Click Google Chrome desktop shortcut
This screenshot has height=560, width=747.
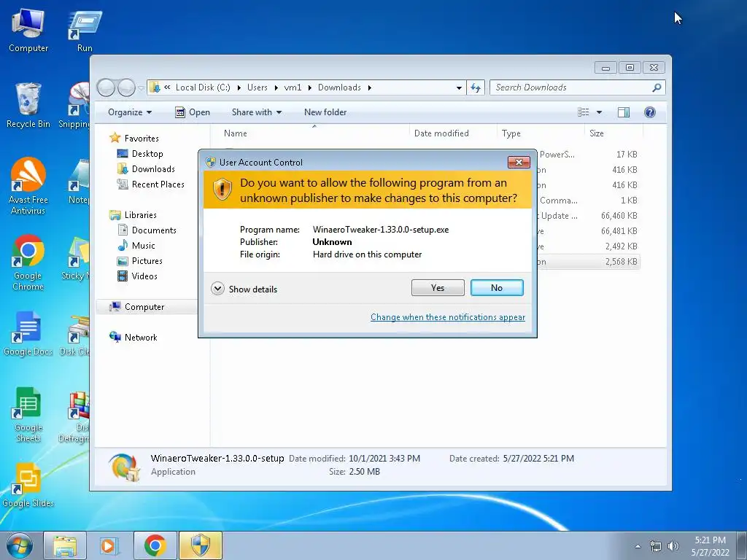coord(28,262)
